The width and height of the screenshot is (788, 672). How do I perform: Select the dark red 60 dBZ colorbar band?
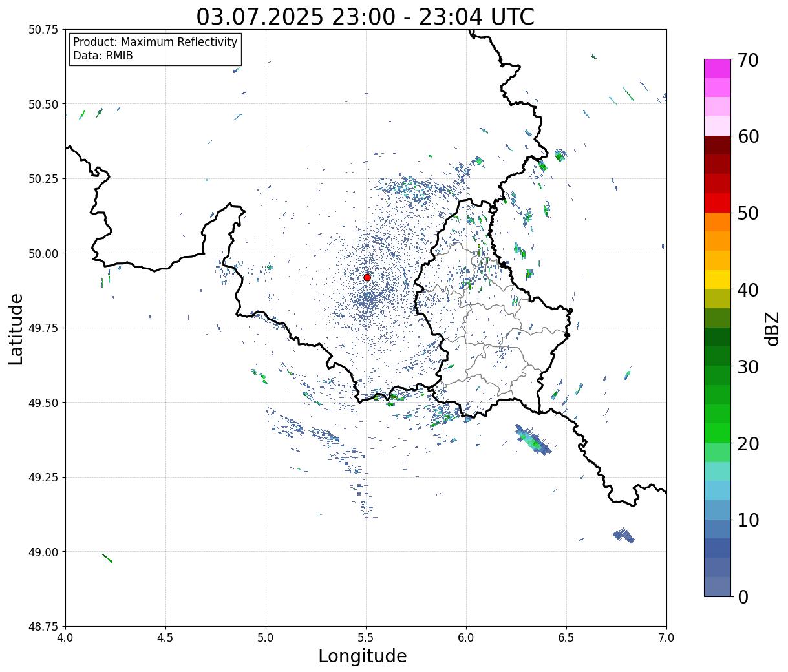coord(718,145)
